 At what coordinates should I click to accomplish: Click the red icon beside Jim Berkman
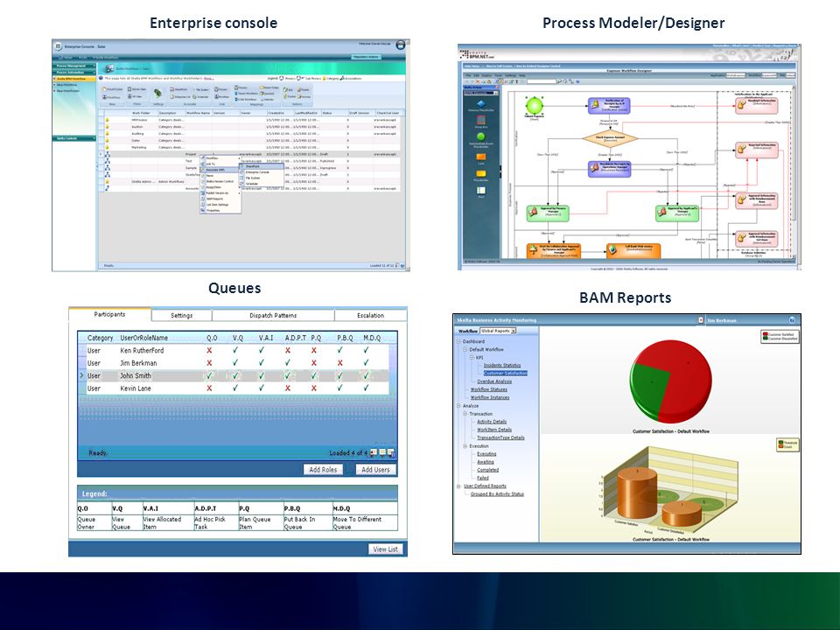[x=700, y=320]
